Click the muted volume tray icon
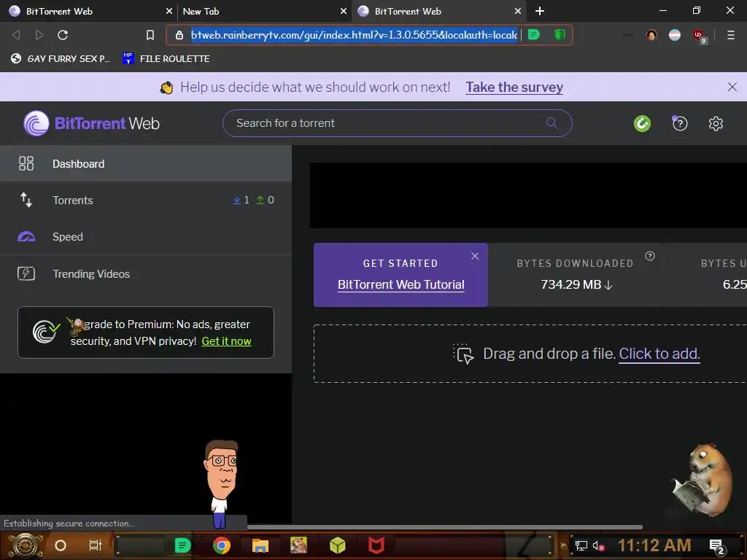The width and height of the screenshot is (747, 560). (599, 545)
